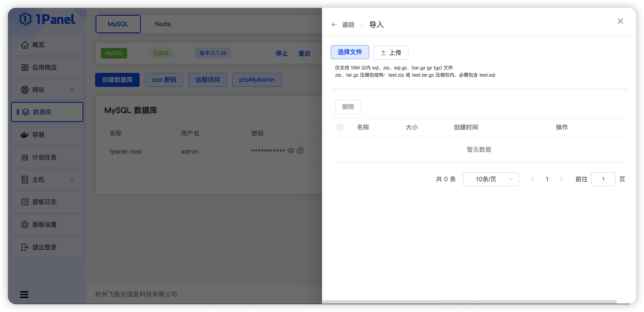This screenshot has width=644, height=312.
Task: Select the MySQL tab
Action: 118,24
